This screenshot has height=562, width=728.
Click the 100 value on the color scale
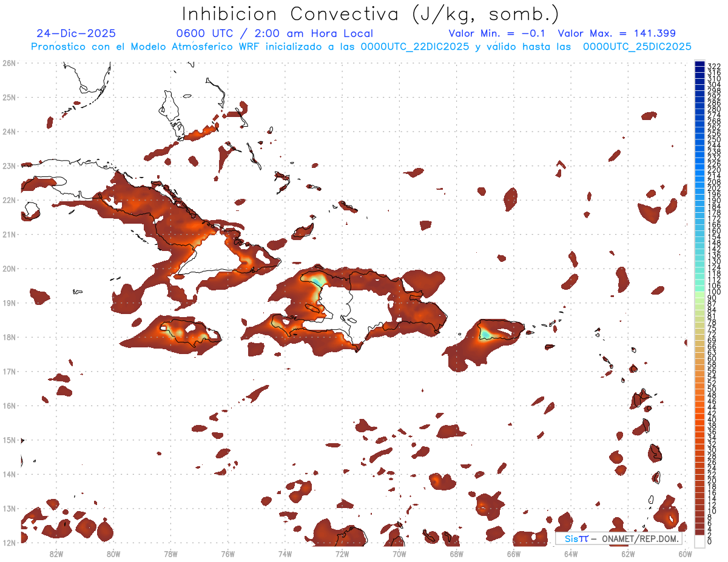(x=714, y=292)
